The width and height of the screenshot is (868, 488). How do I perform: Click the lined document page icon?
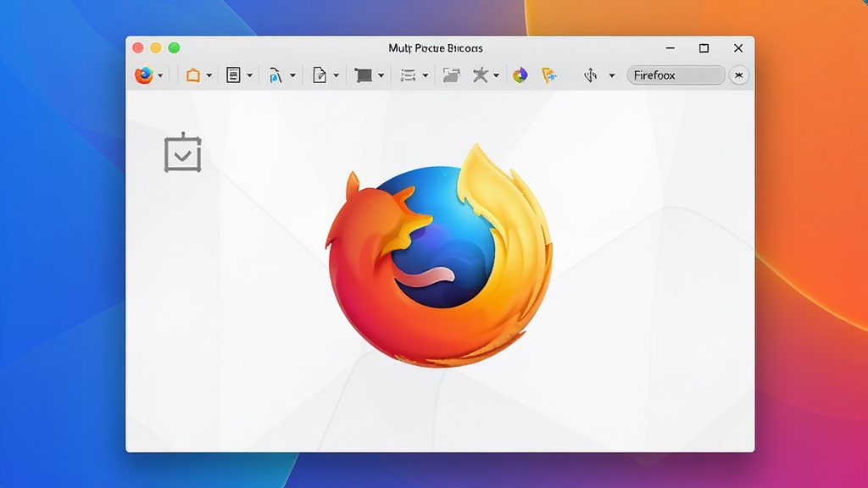click(233, 75)
